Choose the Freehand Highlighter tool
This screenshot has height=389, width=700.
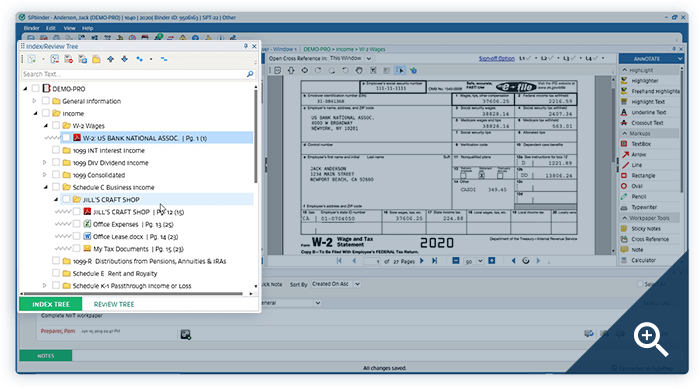[x=650, y=91]
